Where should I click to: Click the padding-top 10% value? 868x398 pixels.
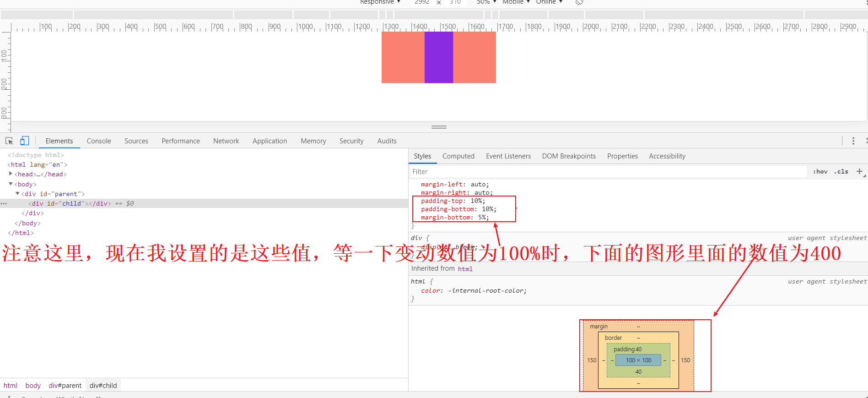476,201
